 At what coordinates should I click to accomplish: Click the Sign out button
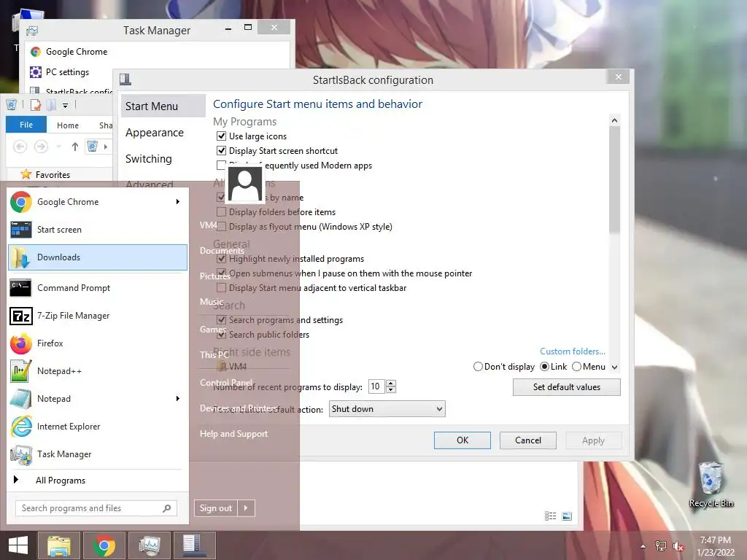[x=216, y=508]
